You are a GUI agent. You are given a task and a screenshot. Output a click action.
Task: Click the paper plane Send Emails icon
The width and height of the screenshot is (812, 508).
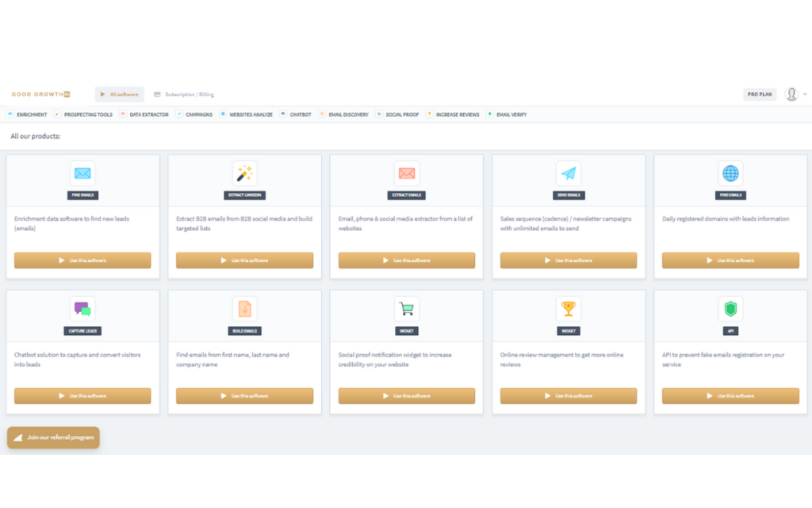click(569, 173)
